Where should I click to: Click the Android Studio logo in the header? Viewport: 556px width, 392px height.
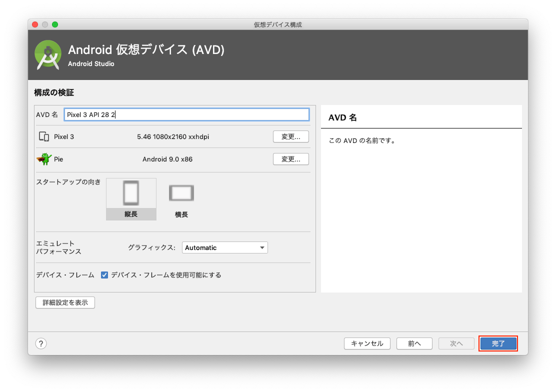[47, 55]
